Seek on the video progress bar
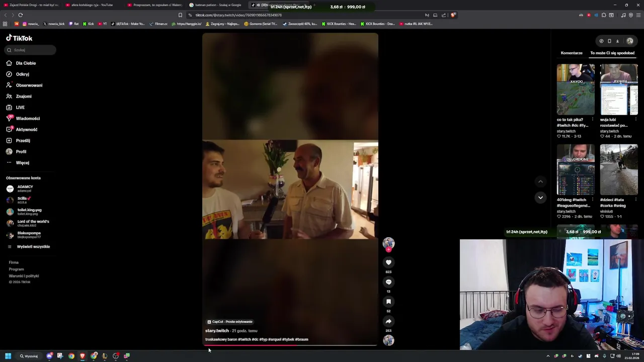 pos(290,345)
